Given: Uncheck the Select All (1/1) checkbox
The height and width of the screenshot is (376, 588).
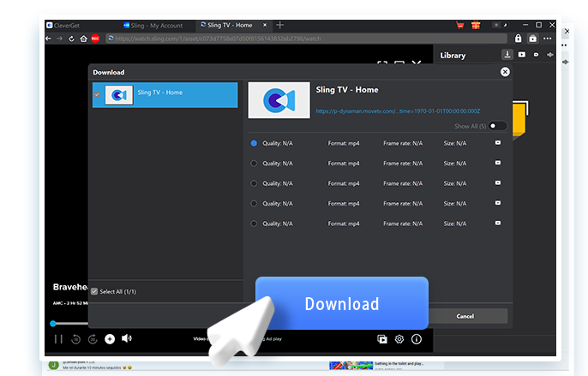Looking at the screenshot, I should 94,292.
